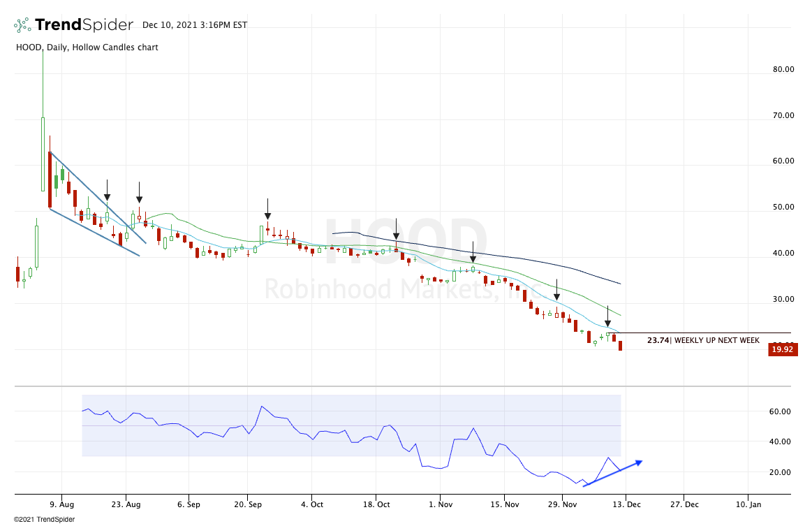Select the '9. Aug' date axis label
This screenshot has width=812, height=526.
click(x=61, y=504)
